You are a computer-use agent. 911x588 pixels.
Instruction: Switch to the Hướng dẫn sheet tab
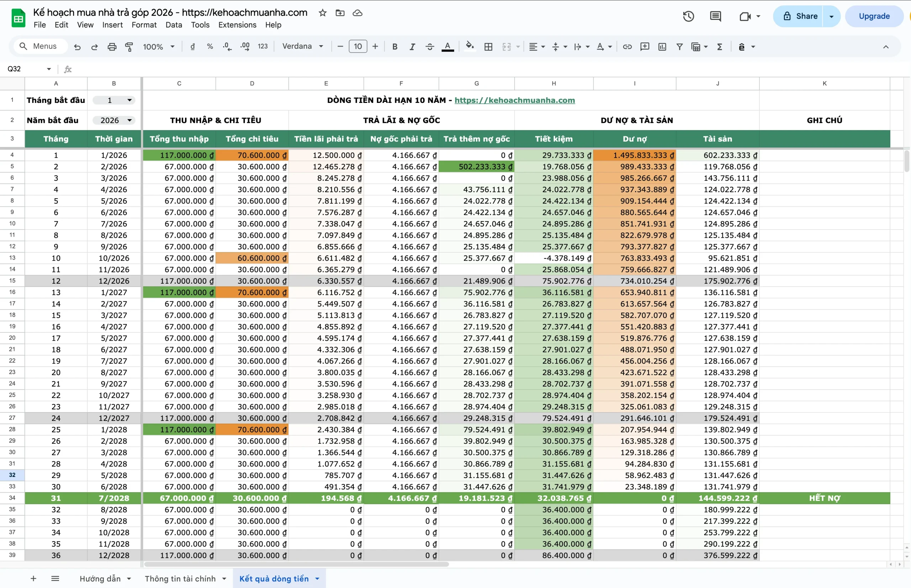tap(100, 578)
